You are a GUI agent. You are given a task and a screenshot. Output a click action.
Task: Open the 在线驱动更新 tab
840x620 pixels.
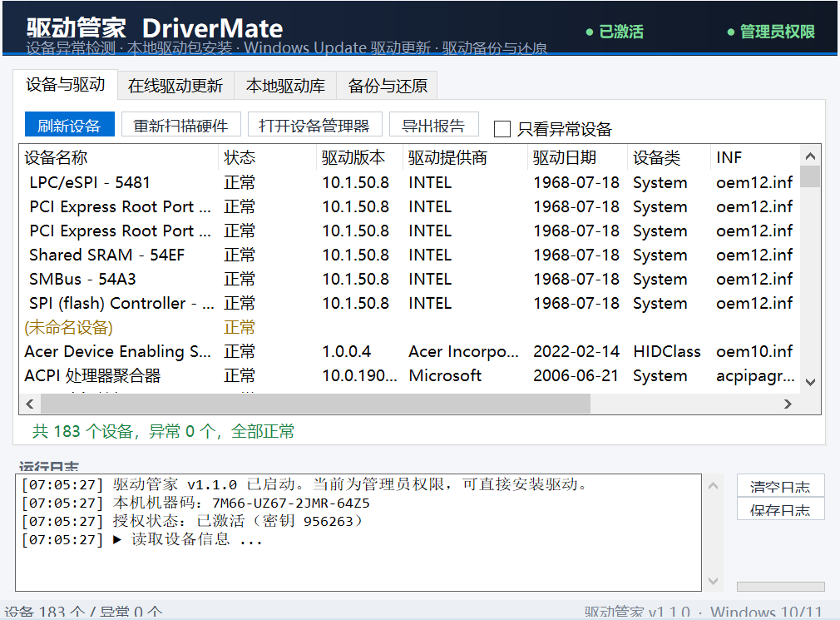point(175,86)
